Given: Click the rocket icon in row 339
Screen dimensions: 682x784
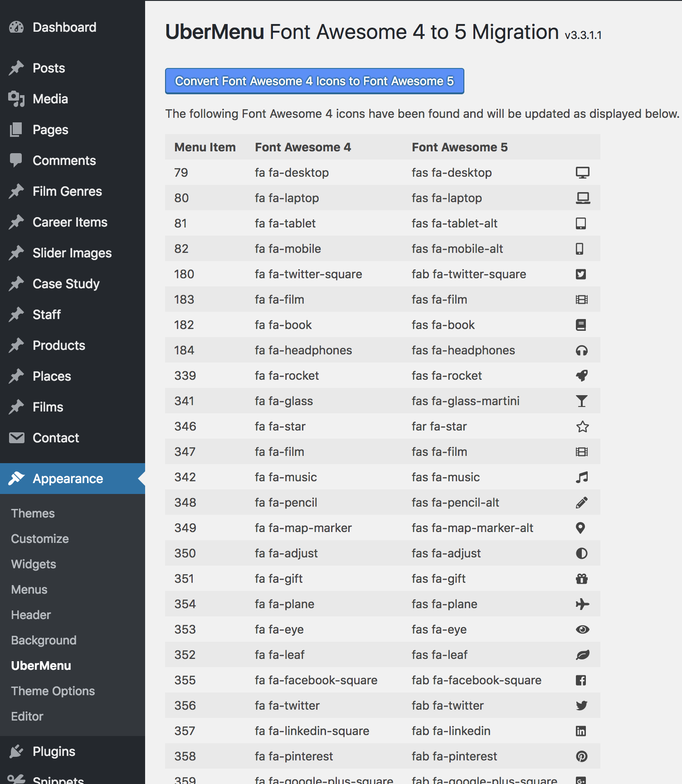Looking at the screenshot, I should [x=582, y=376].
